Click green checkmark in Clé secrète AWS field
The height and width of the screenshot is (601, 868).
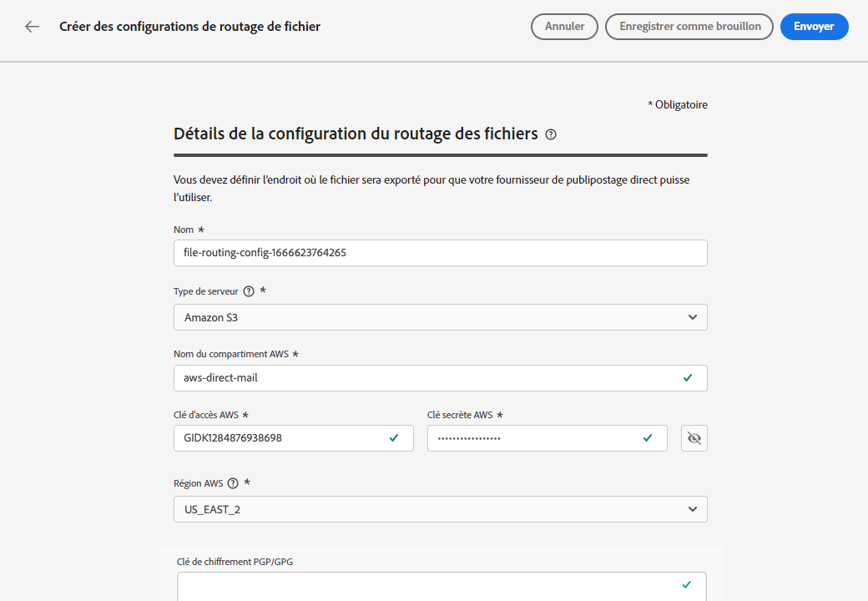click(648, 438)
